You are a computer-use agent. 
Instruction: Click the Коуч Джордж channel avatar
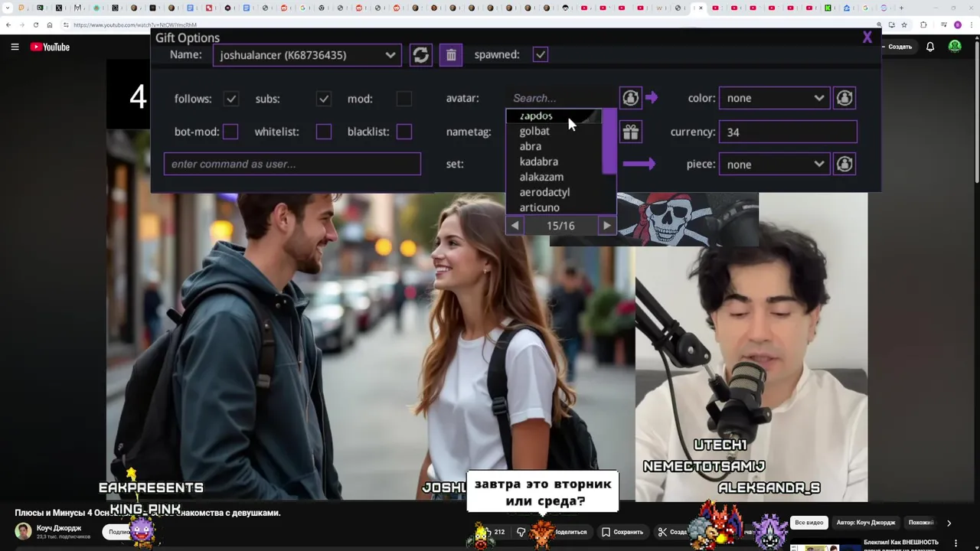click(x=23, y=531)
